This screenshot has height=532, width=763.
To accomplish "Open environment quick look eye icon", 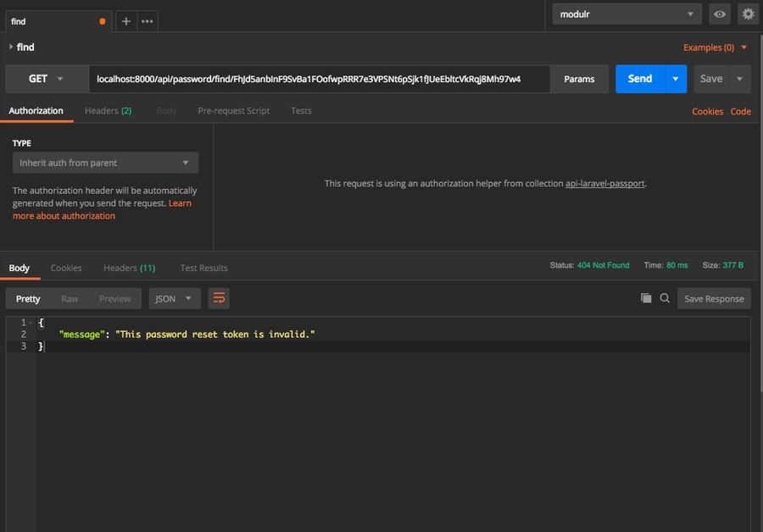I will tap(720, 14).
